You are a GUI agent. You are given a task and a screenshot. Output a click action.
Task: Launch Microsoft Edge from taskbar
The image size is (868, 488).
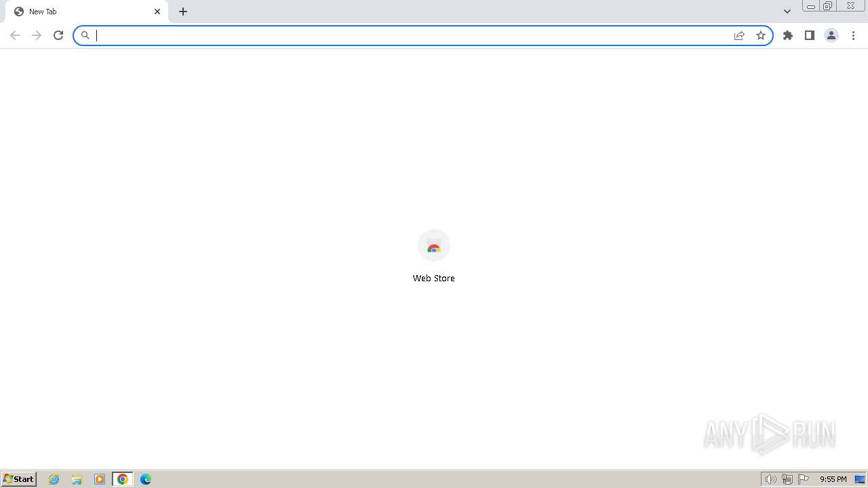pyautogui.click(x=146, y=479)
